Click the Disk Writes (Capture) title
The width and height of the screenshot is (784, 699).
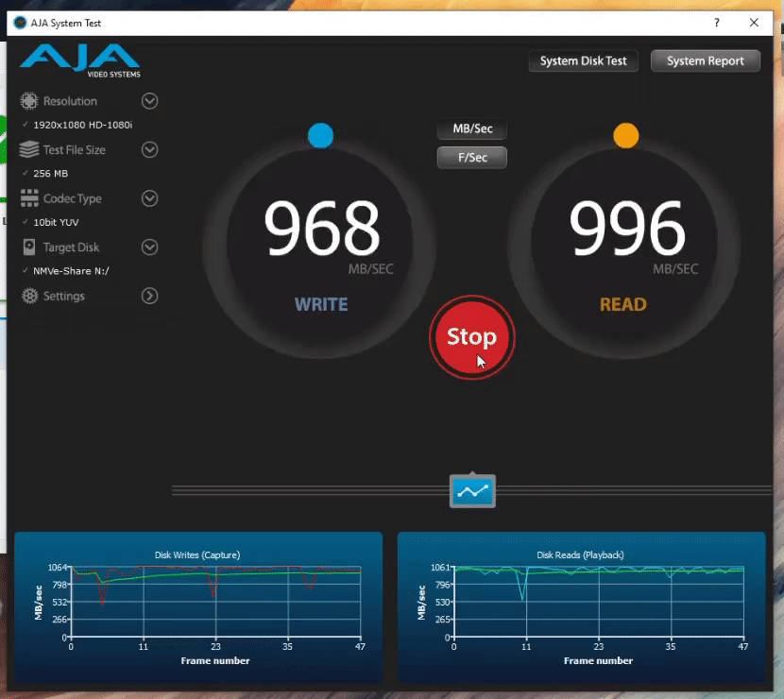click(x=197, y=555)
